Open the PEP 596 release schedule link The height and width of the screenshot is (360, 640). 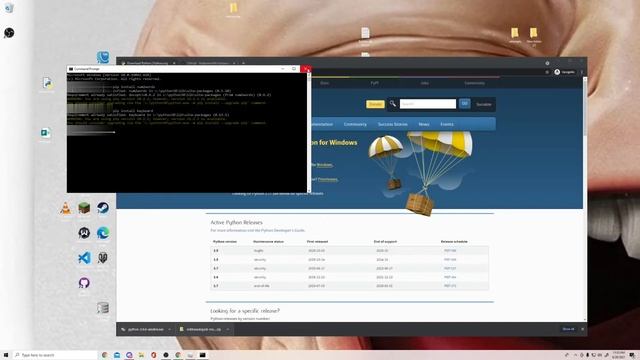coord(450,251)
